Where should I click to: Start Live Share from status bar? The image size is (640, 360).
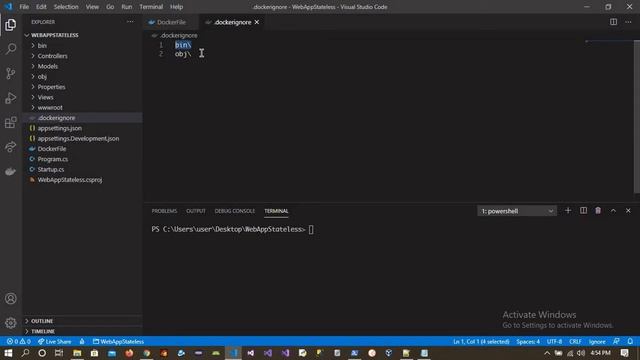pyautogui.click(x=54, y=341)
